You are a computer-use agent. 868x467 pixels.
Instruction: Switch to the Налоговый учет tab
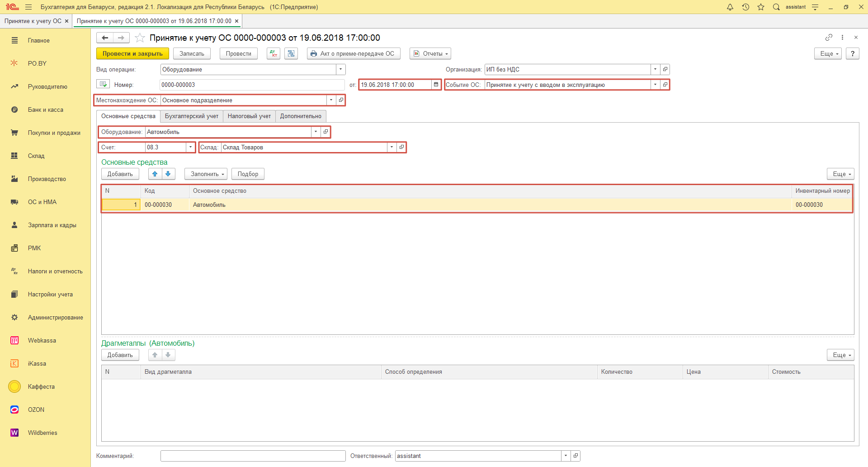249,116
